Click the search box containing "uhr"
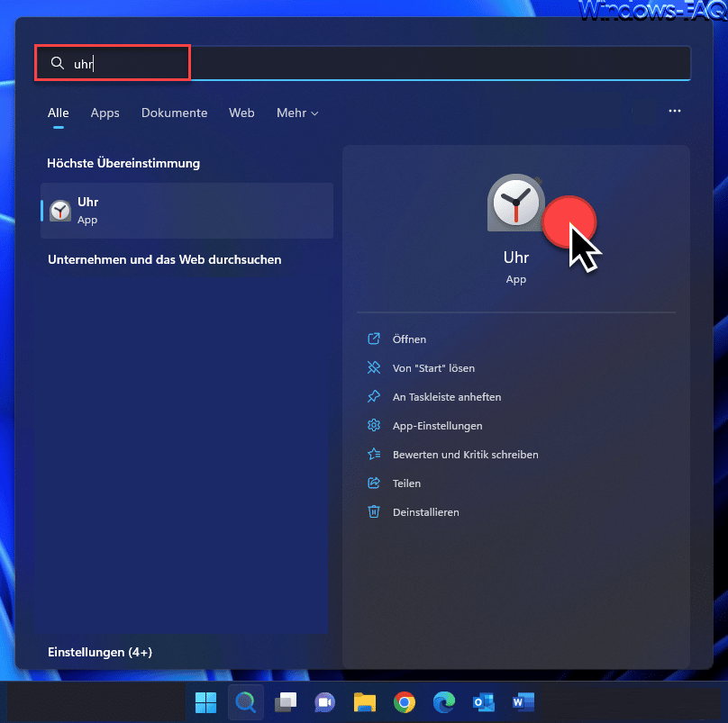The width and height of the screenshot is (728, 723). click(363, 63)
